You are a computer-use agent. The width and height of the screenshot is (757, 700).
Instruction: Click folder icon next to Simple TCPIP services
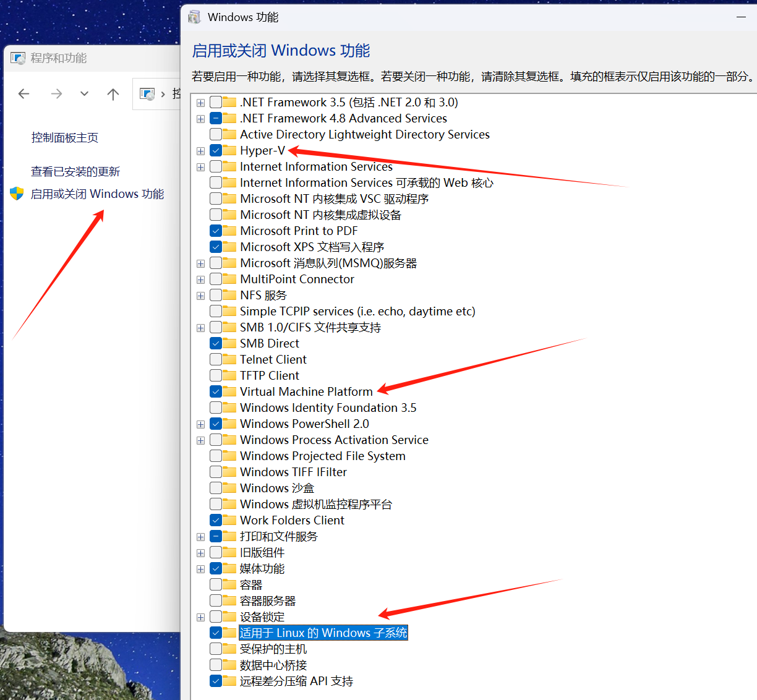pos(229,311)
